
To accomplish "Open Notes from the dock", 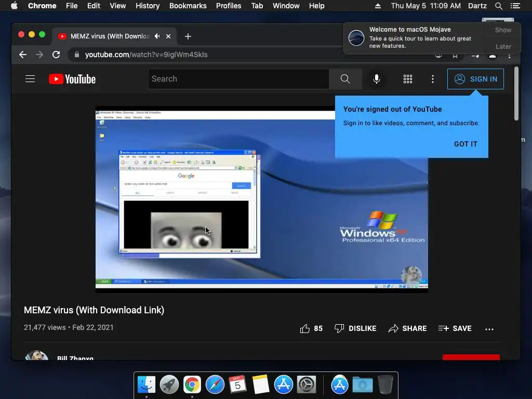I will (261, 384).
